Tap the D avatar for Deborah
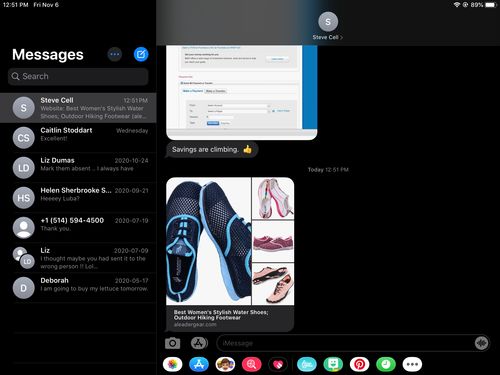The image size is (500, 375). click(x=23, y=288)
